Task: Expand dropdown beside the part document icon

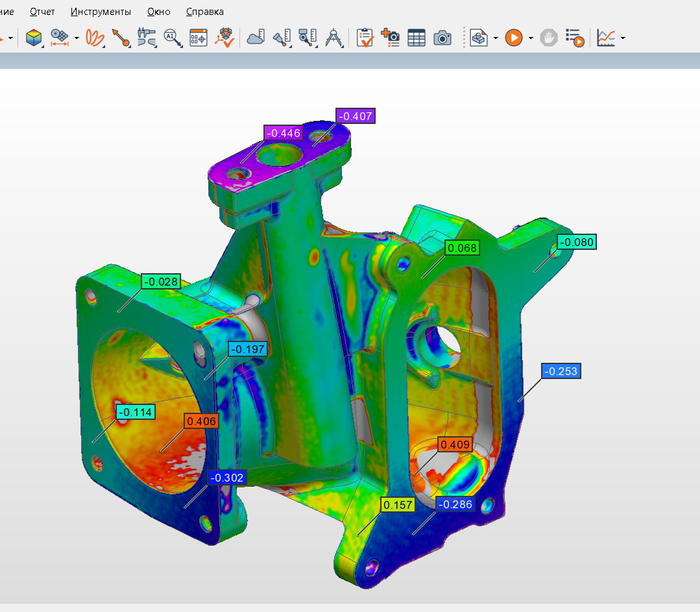Action: [496, 38]
